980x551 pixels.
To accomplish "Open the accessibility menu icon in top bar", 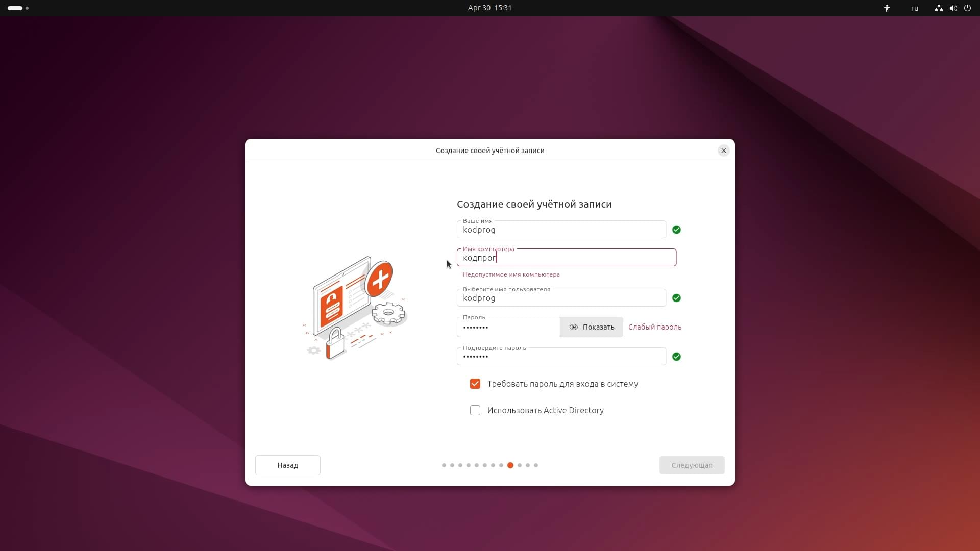I will point(887,8).
